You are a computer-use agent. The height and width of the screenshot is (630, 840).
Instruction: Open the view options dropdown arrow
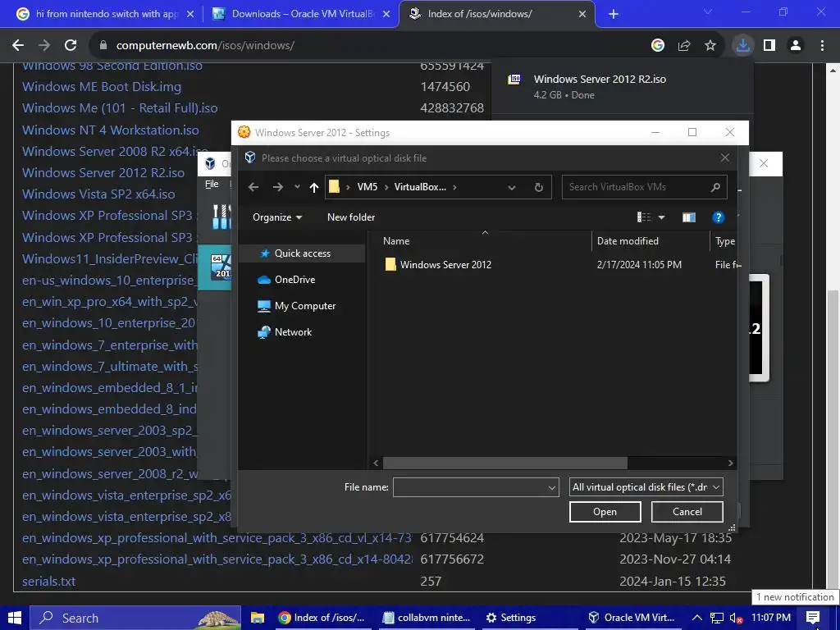[x=662, y=217]
